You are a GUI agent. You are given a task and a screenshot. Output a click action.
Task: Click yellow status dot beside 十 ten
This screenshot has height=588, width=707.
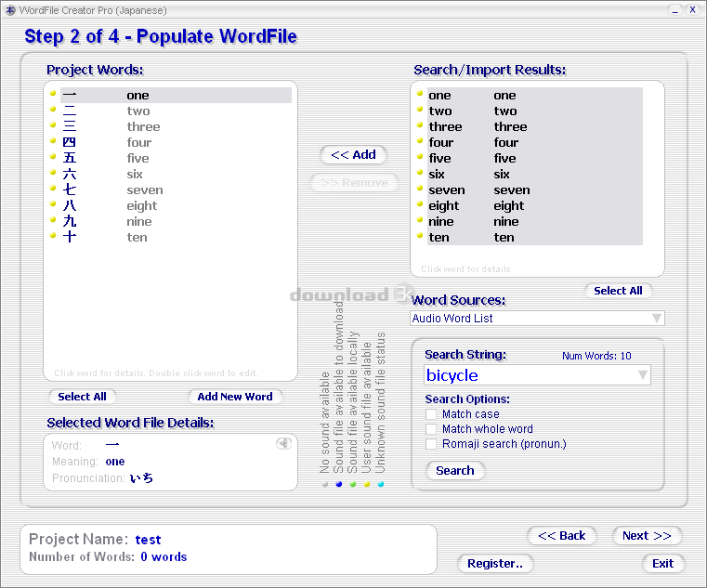53,235
